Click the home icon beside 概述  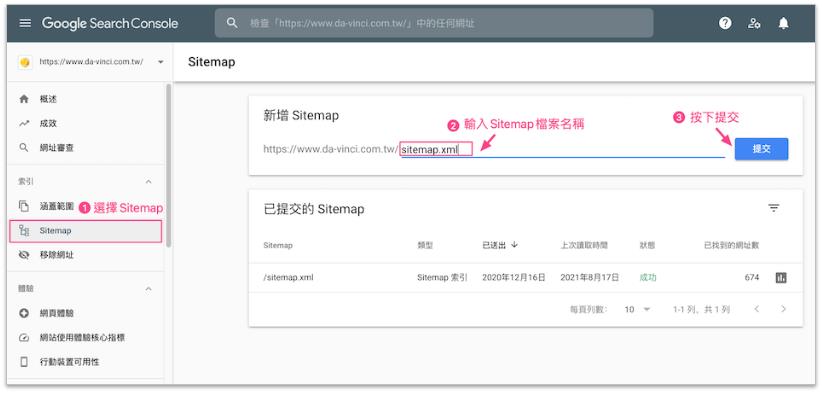[24, 99]
